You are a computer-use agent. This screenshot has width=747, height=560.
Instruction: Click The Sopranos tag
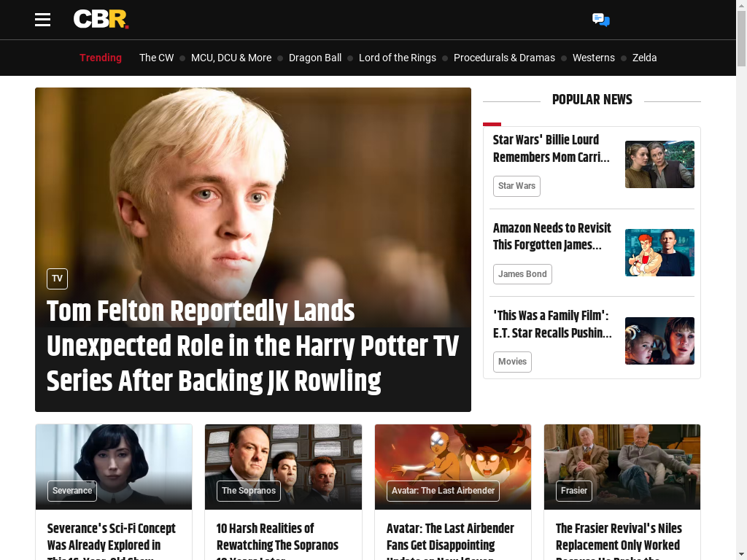coord(249,491)
